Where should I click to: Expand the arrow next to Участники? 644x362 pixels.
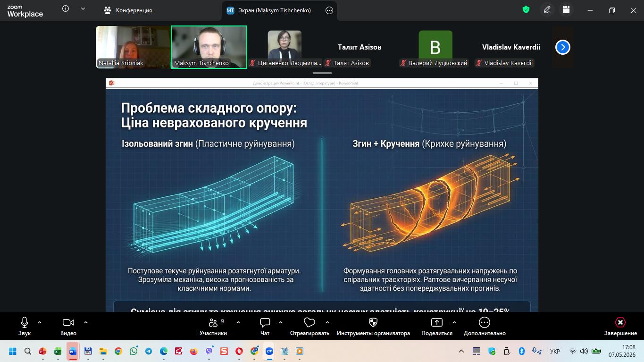[238, 322]
